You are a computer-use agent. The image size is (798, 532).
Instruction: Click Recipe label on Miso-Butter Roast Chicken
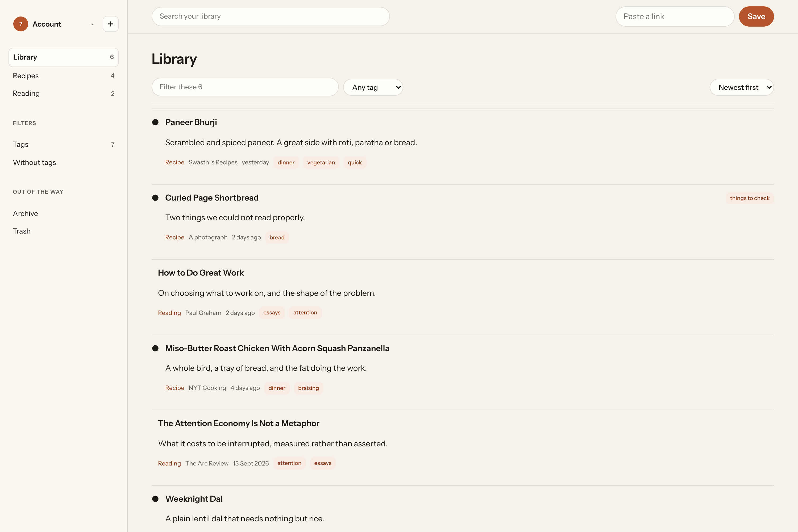click(175, 388)
